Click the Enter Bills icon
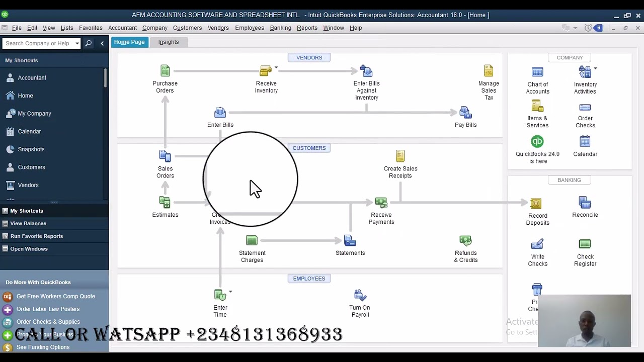The image size is (644, 362). point(220,113)
